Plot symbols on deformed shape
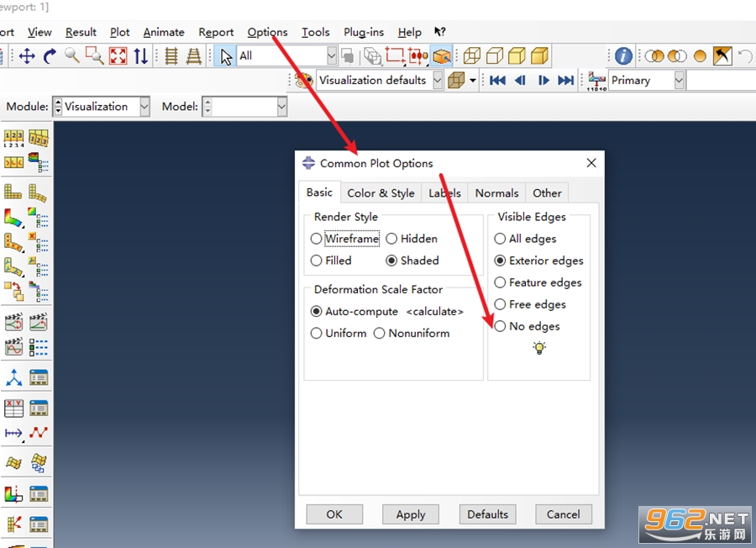Viewport: 756px width, 548px height. tap(13, 243)
